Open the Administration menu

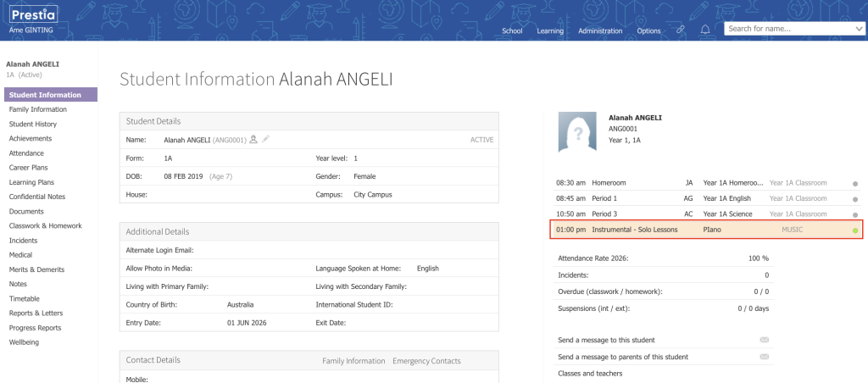point(600,31)
